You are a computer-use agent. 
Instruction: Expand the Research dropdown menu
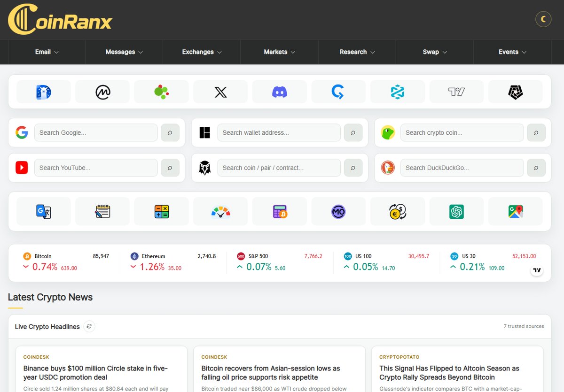357,52
